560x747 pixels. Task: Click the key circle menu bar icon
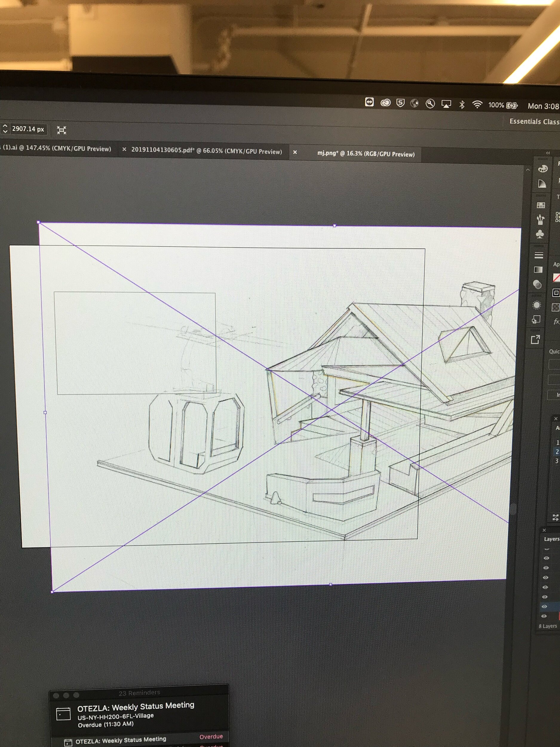pos(430,104)
